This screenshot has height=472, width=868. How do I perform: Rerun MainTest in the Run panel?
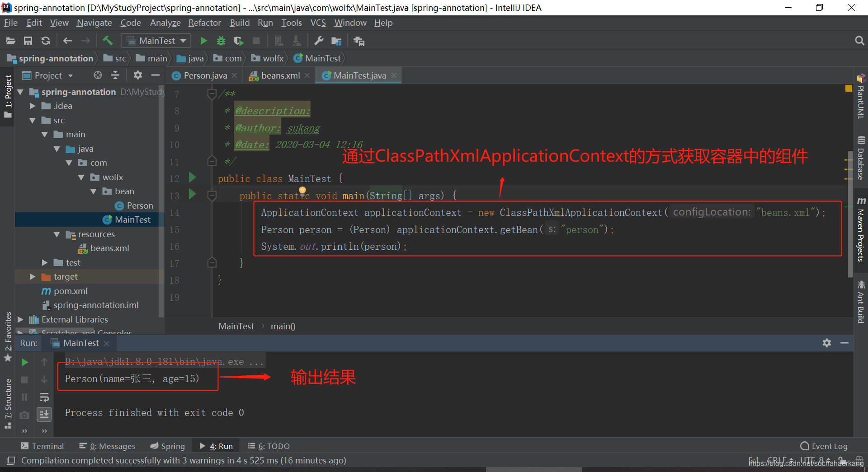(x=25, y=362)
